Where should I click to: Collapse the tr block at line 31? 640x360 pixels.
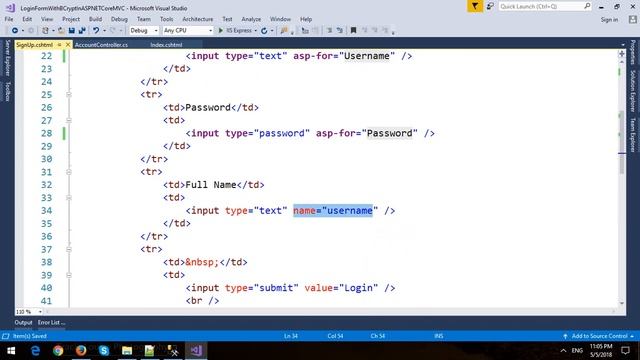click(x=69, y=172)
